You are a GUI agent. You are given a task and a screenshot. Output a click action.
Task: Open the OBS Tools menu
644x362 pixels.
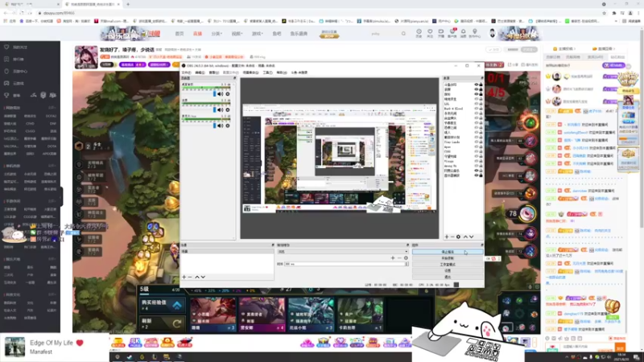268,72
